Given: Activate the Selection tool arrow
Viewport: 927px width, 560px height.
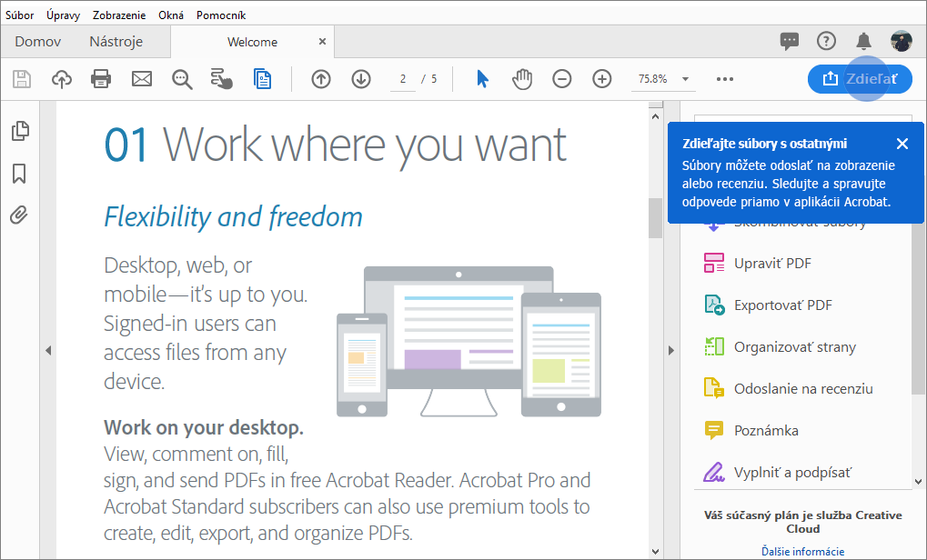Looking at the screenshot, I should click(482, 79).
